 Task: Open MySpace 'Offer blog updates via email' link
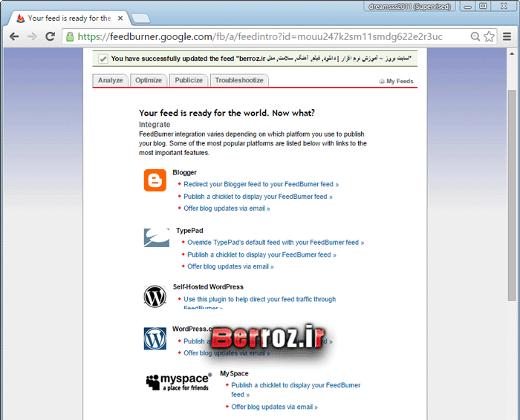point(274,407)
